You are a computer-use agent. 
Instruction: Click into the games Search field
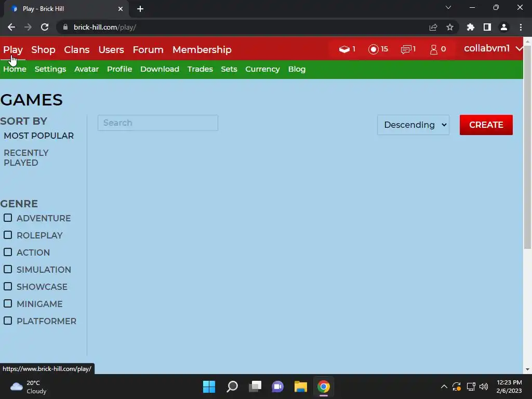158,123
